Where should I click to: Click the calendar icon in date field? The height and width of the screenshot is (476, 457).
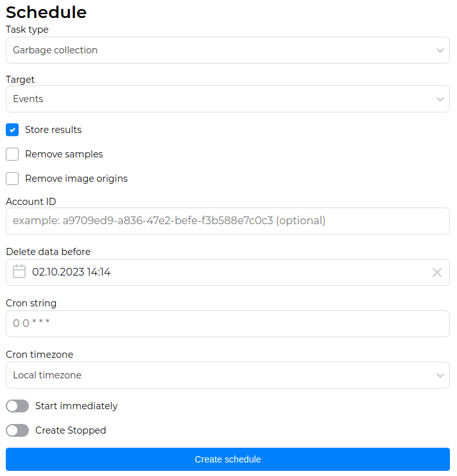pyautogui.click(x=19, y=272)
